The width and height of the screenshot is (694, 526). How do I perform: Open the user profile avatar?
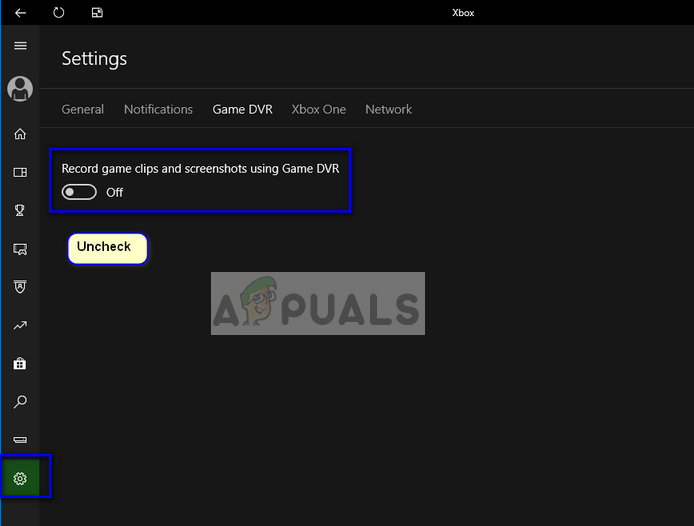[x=20, y=89]
